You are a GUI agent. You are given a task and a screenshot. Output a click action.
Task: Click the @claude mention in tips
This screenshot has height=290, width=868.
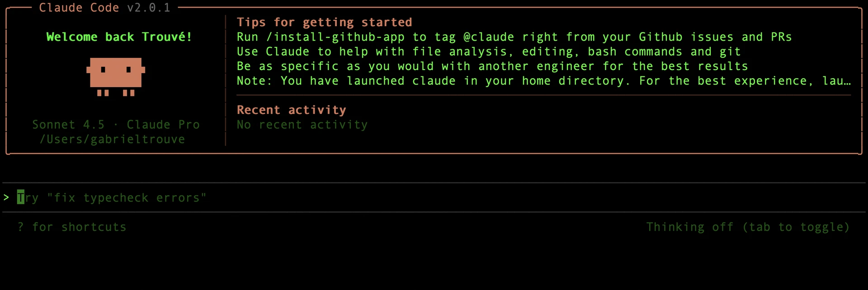click(489, 37)
